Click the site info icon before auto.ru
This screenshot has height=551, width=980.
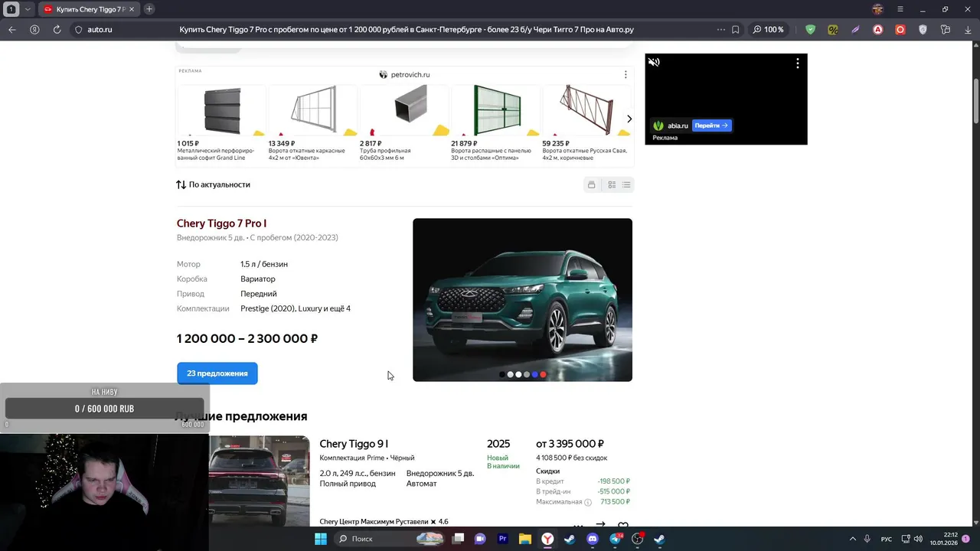point(77,30)
